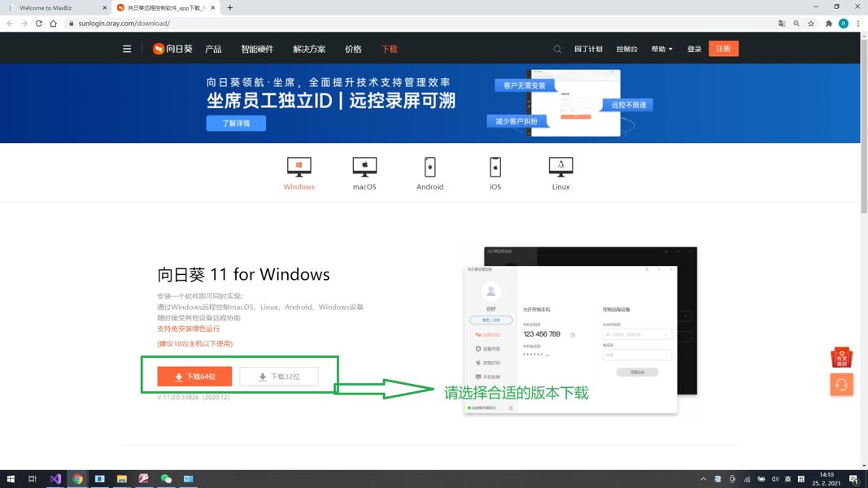868x488 pixels.
Task: Open the 解决方案 solutions menu
Action: [x=309, y=50]
